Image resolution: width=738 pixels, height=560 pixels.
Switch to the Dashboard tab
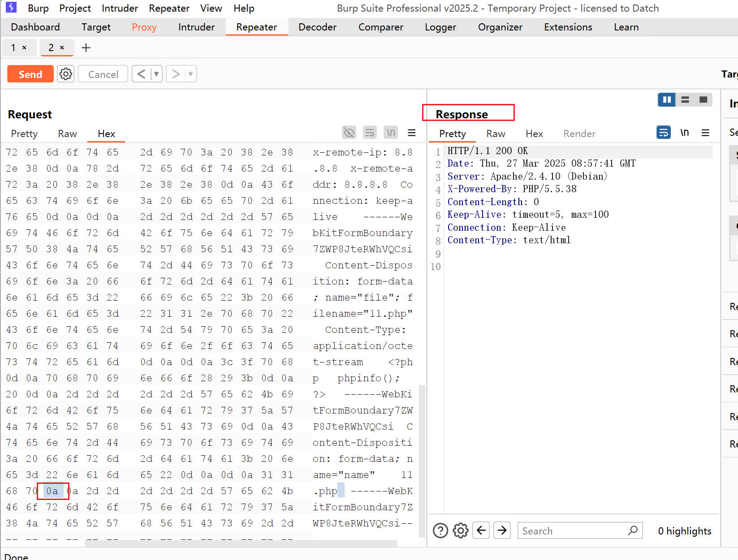click(x=35, y=27)
